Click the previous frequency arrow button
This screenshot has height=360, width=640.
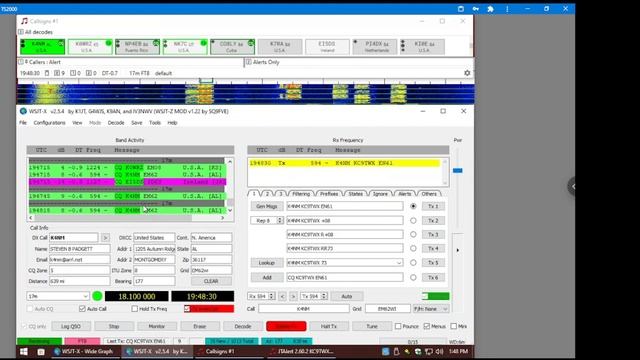tap(282, 296)
